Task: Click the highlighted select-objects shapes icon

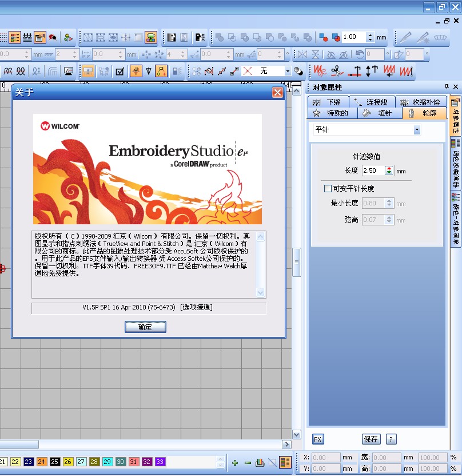Action: 161,72
